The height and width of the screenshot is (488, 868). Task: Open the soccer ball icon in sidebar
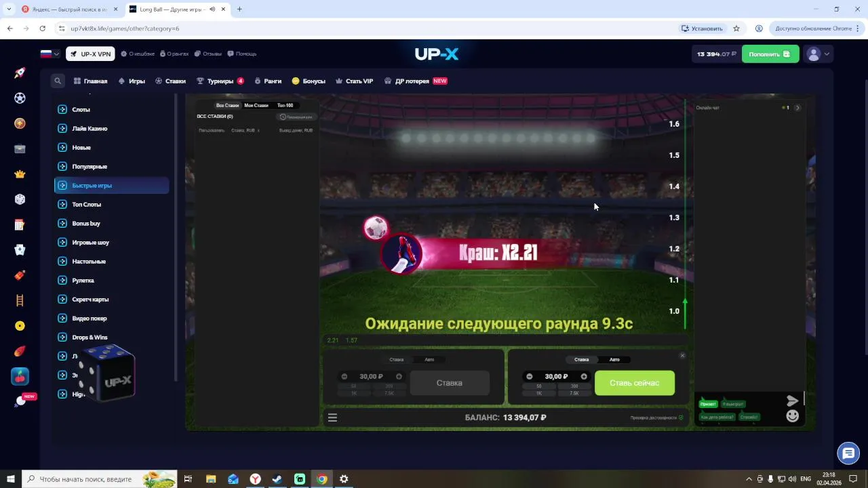(x=20, y=98)
